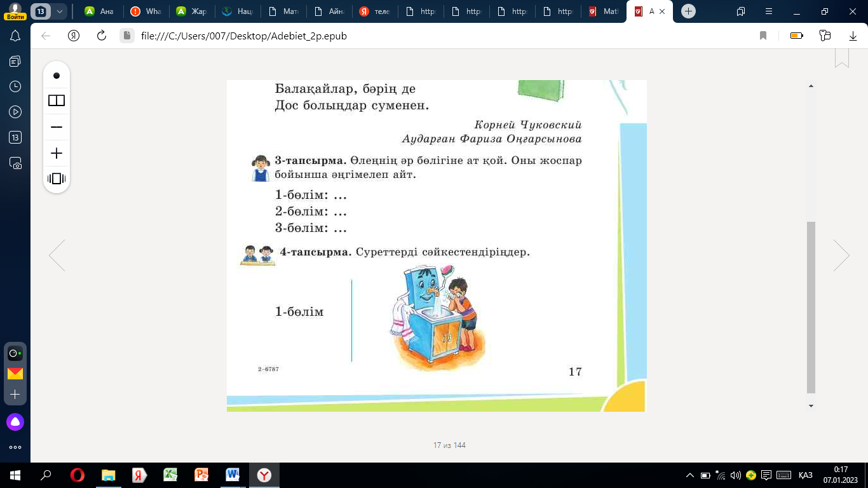Open a new tab with the plus button

pos(688,11)
